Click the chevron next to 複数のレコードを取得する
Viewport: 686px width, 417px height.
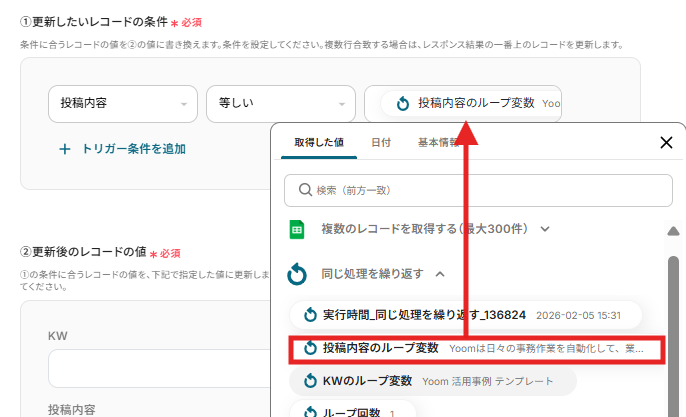click(x=545, y=229)
